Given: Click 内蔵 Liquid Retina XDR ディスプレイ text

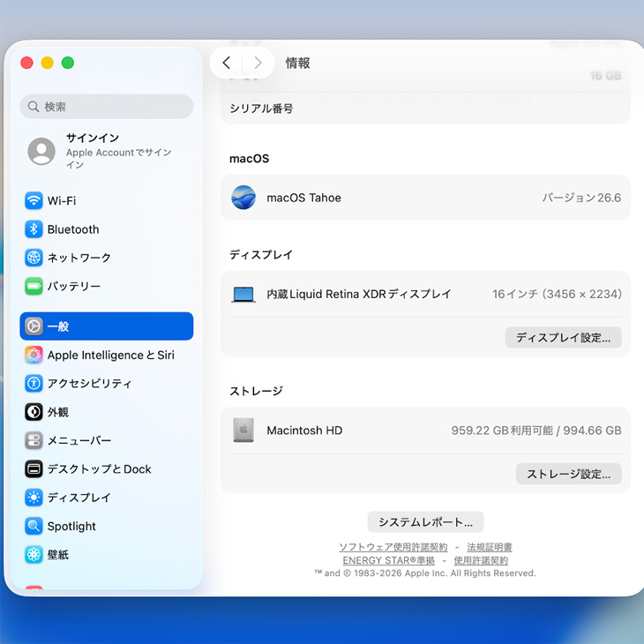Looking at the screenshot, I should pos(359,294).
